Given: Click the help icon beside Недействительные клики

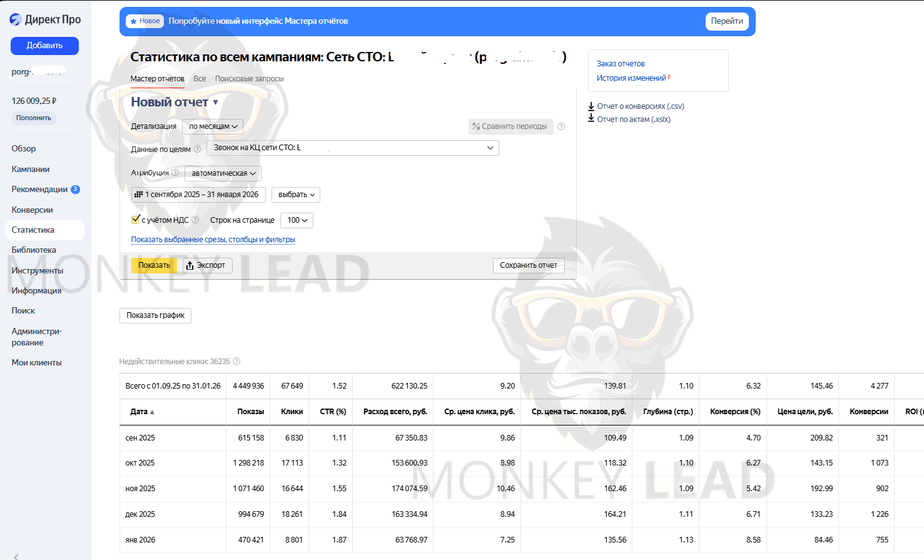Looking at the screenshot, I should 236,362.
